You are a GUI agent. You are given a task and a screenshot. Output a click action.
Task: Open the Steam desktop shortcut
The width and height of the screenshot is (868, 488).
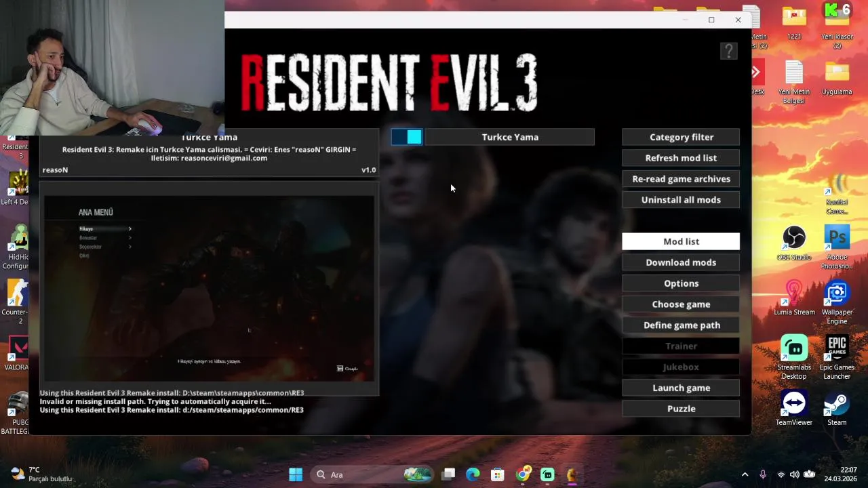[837, 407]
